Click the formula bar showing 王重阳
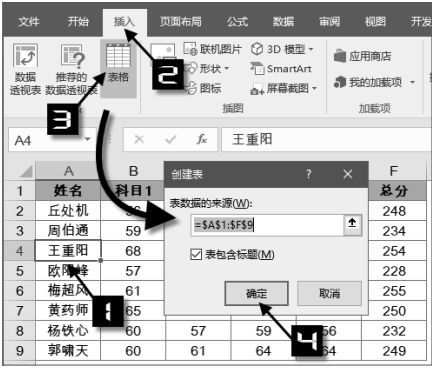Screen dimensions: 434x368 (x=327, y=140)
